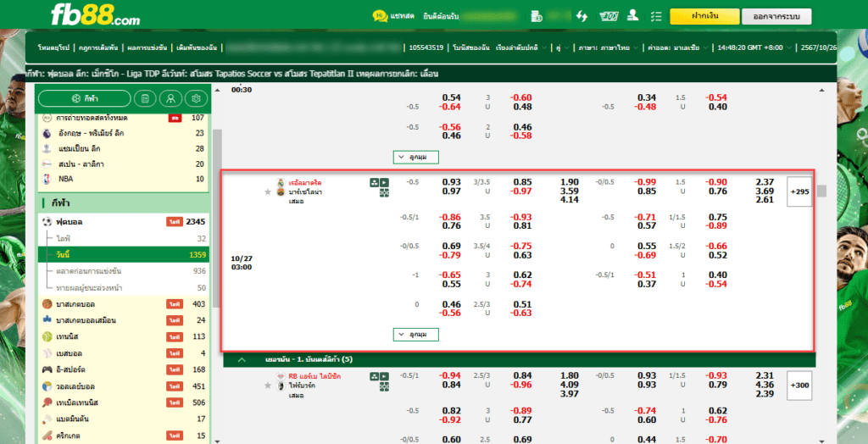
Task: Open the เรียงลำดับปกติ sort dropdown
Action: click(x=522, y=47)
